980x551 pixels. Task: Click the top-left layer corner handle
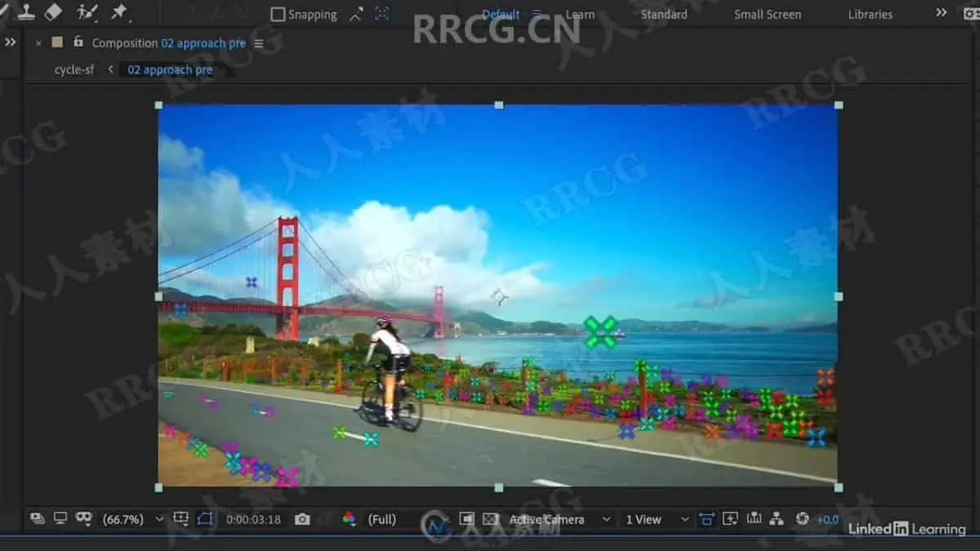click(158, 105)
